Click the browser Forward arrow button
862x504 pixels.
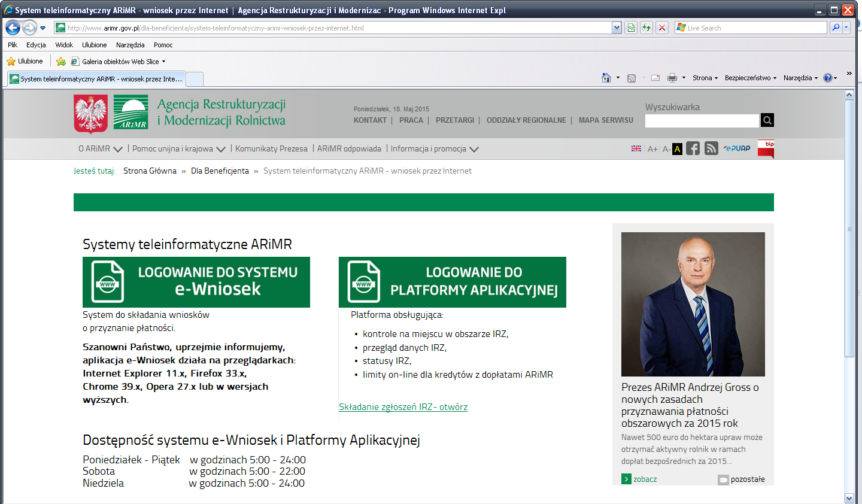(x=30, y=28)
